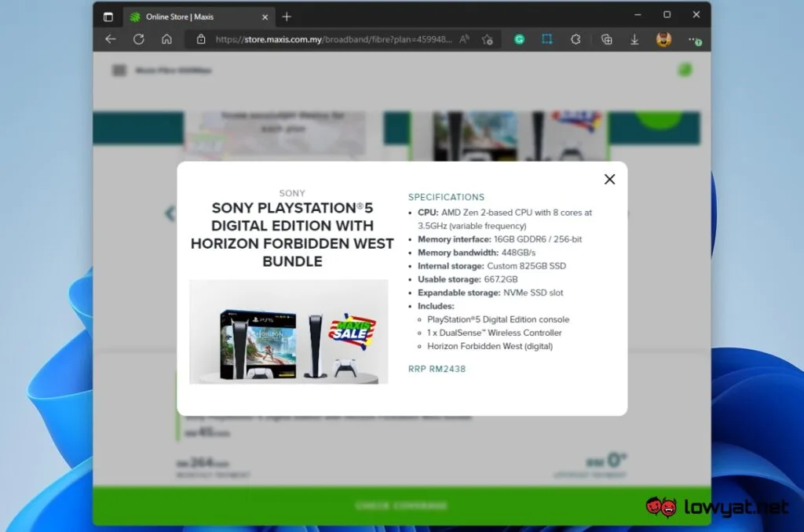Open the Grammarly extension icon
The height and width of the screenshot is (532, 804).
click(x=520, y=39)
